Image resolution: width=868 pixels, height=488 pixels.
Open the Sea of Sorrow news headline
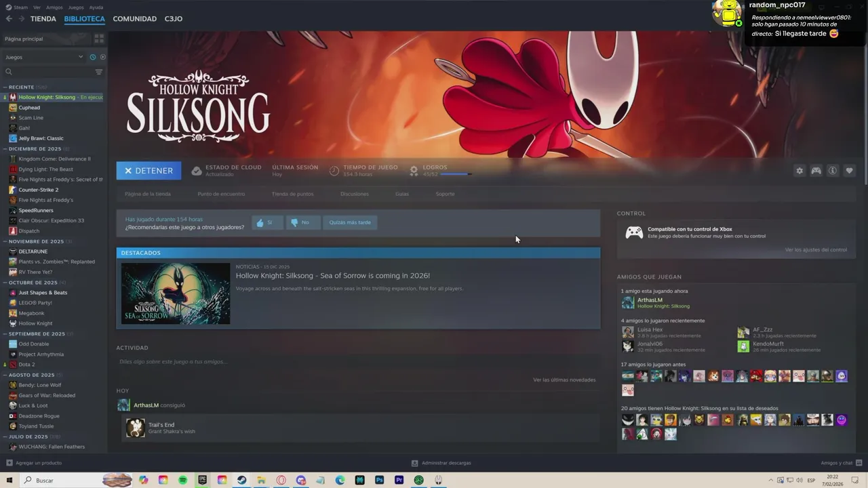coord(333,276)
